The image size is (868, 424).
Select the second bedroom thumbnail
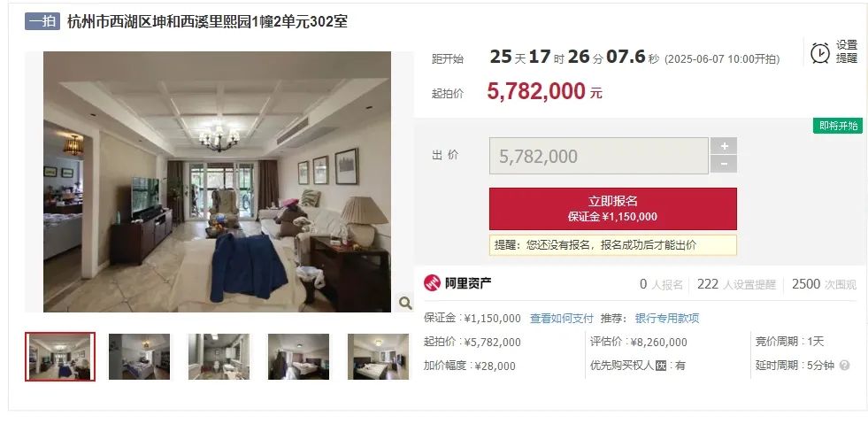pyautogui.click(x=139, y=357)
